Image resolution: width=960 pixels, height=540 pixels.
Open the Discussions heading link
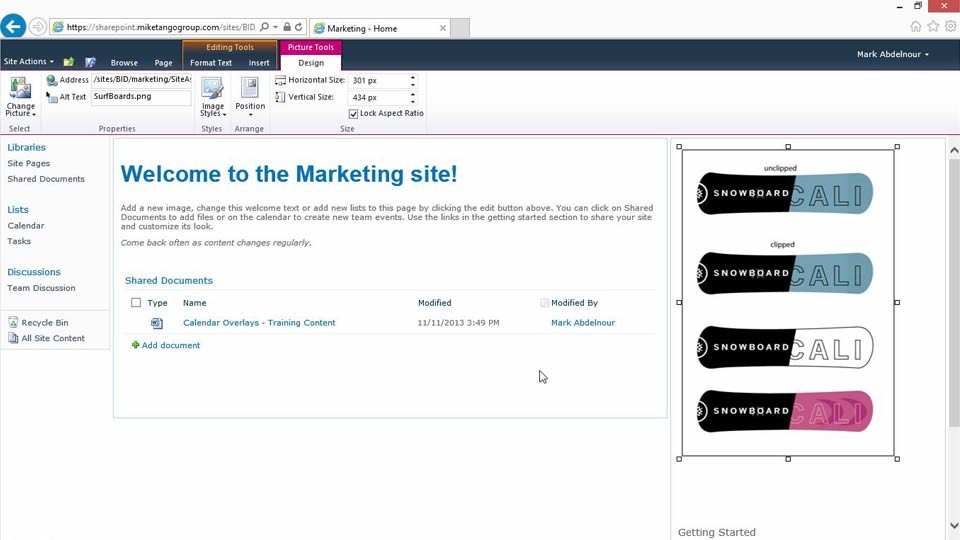click(x=34, y=272)
